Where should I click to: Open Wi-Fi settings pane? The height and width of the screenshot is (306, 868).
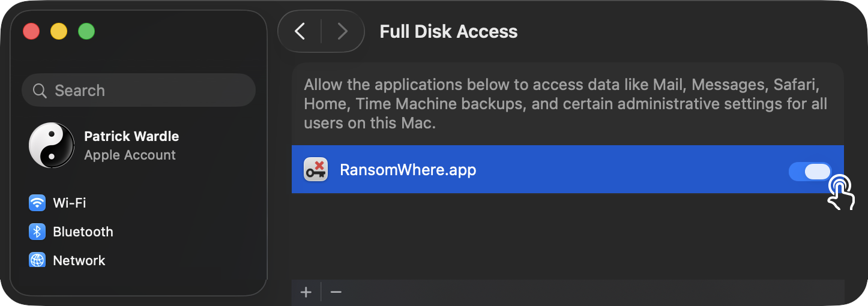[69, 203]
